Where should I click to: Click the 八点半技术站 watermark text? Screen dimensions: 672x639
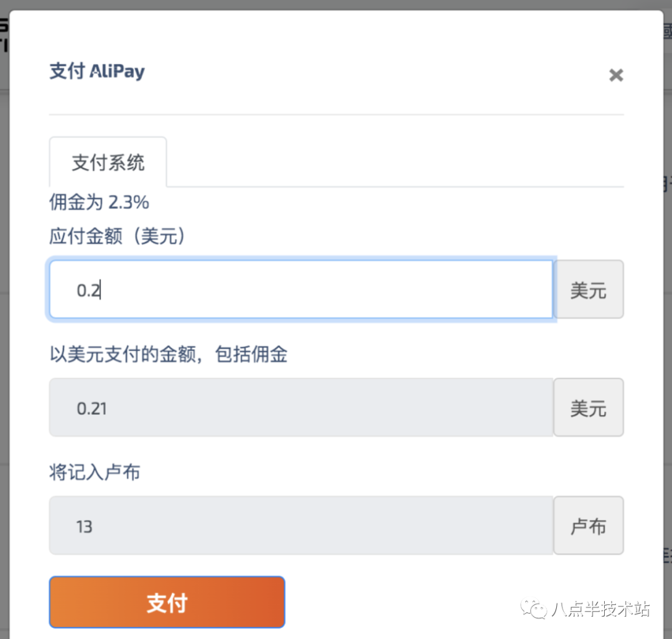[x=600, y=609]
